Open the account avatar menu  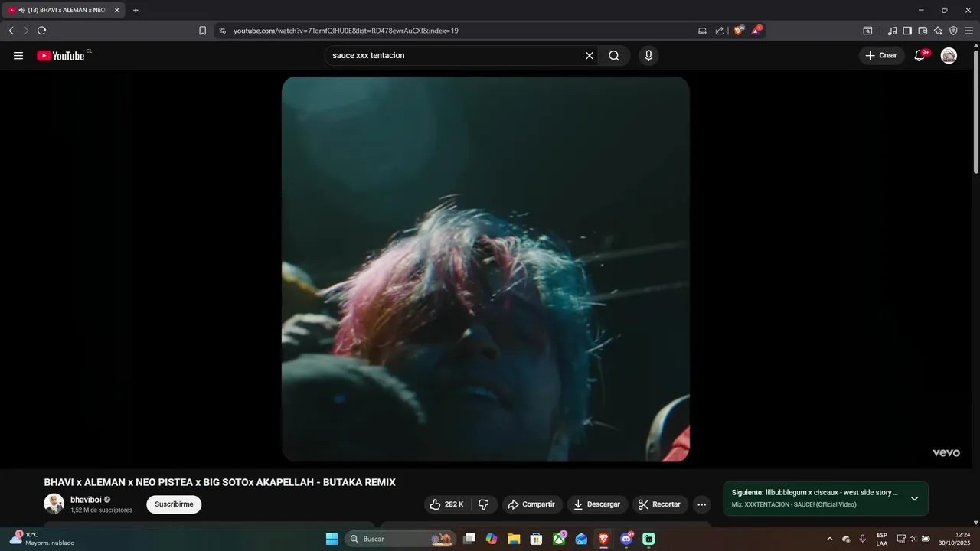coord(949,55)
